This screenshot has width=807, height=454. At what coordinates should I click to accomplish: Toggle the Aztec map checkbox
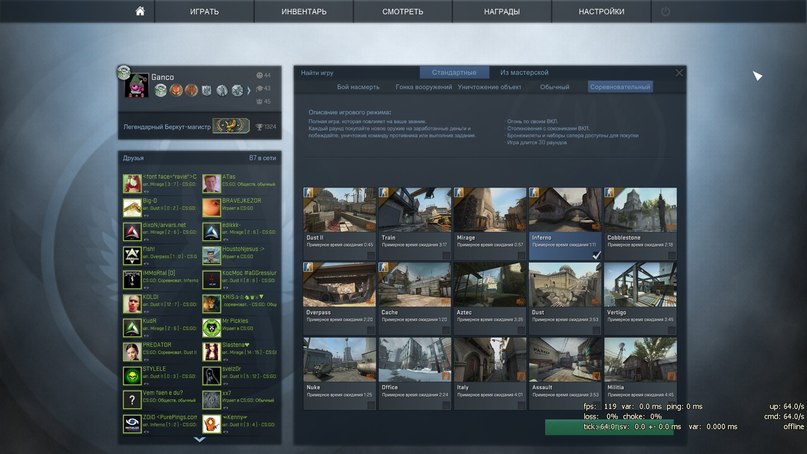tap(521, 330)
